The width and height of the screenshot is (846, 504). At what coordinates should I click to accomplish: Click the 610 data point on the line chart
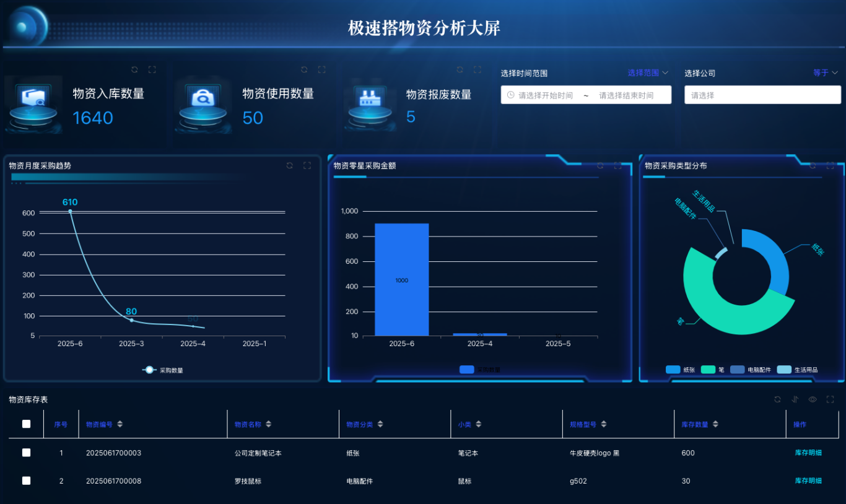point(70,211)
